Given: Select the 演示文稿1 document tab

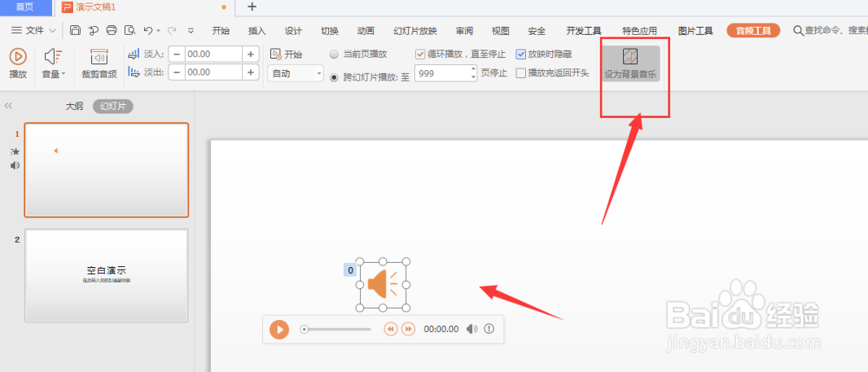Looking at the screenshot, I should click(143, 7).
